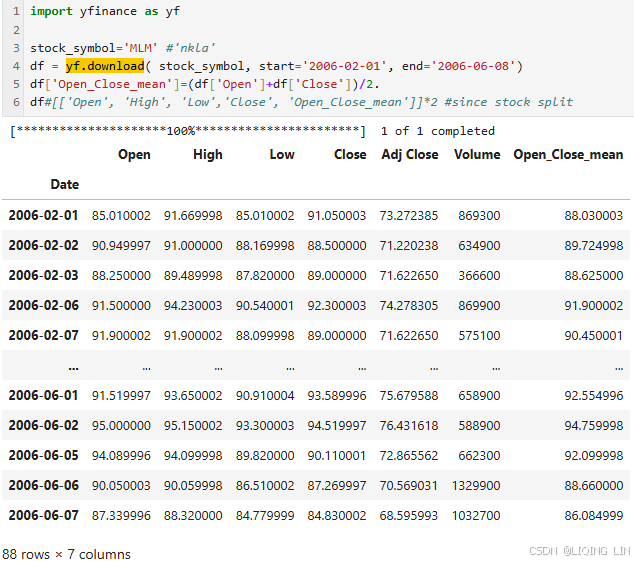The width and height of the screenshot is (634, 562).
Task: Click the 'Adj Close' column header
Action: click(x=410, y=154)
